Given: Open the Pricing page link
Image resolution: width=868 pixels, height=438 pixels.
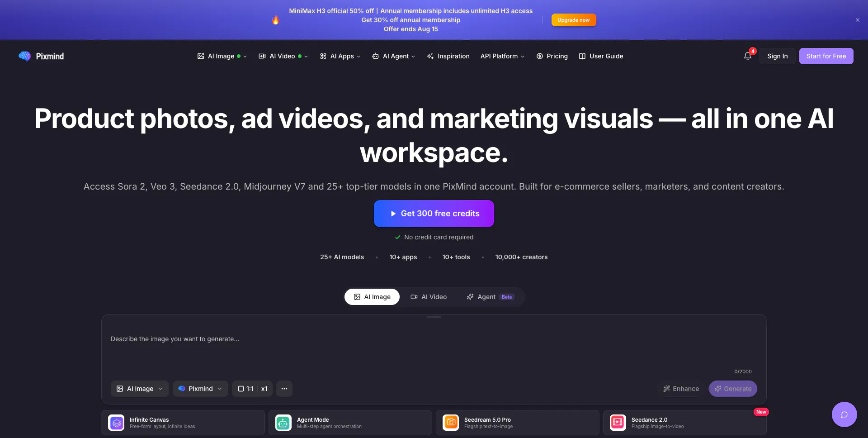Looking at the screenshot, I should pos(552,56).
